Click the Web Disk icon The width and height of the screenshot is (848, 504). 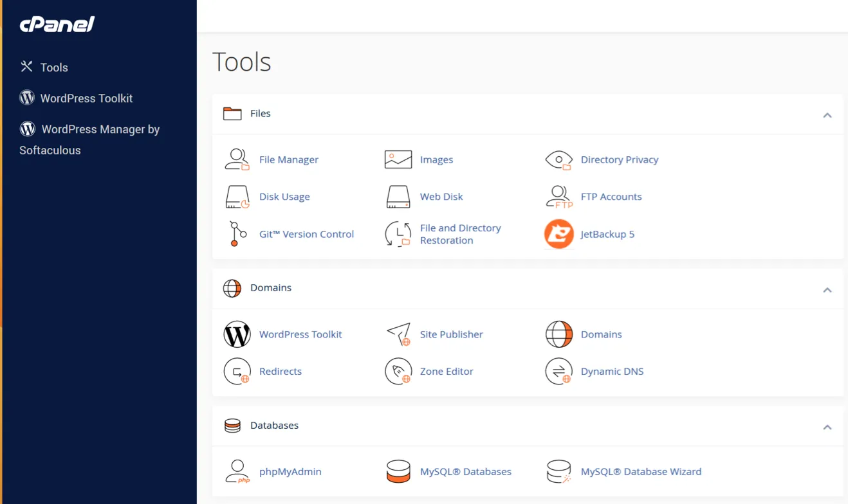click(398, 196)
